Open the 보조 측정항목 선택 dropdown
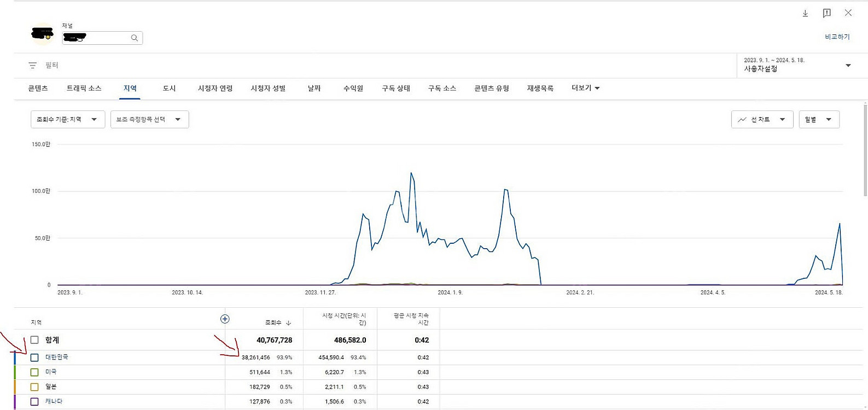868x410 pixels. pyautogui.click(x=150, y=119)
